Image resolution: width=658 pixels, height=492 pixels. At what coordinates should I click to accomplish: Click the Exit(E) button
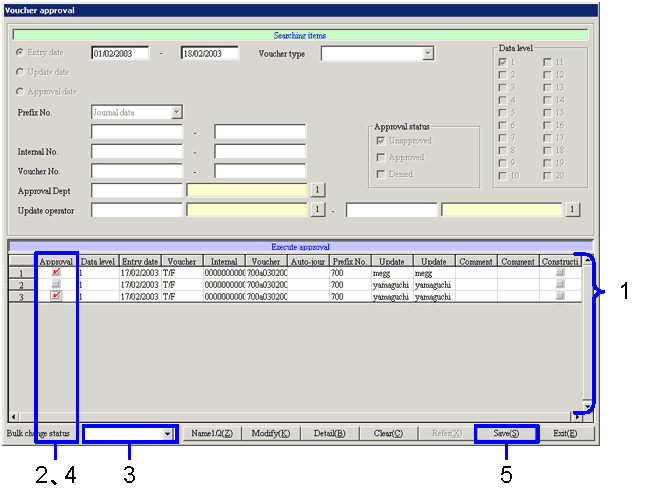[x=566, y=434]
